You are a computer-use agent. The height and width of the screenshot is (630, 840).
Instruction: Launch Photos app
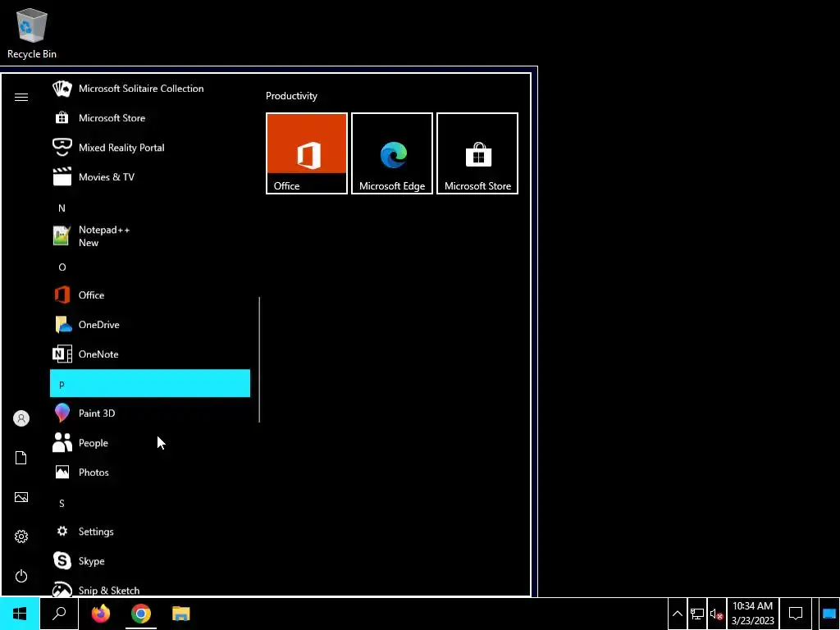tap(150, 472)
